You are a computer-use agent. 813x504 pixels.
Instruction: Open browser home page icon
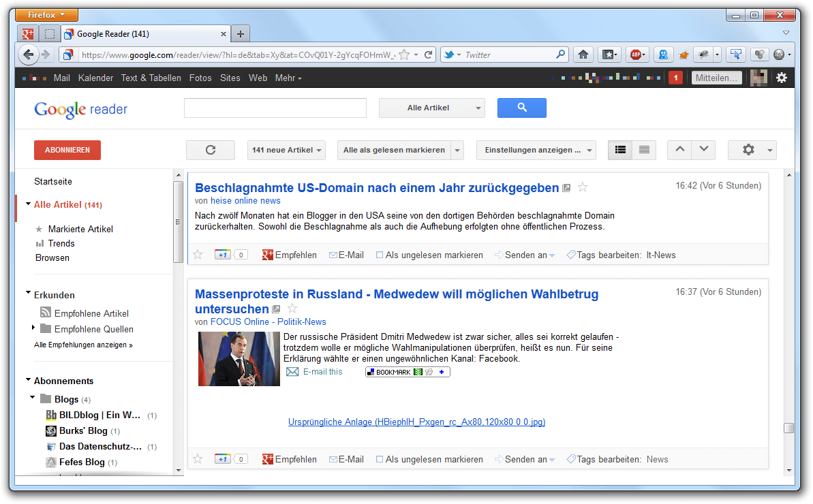(x=583, y=54)
